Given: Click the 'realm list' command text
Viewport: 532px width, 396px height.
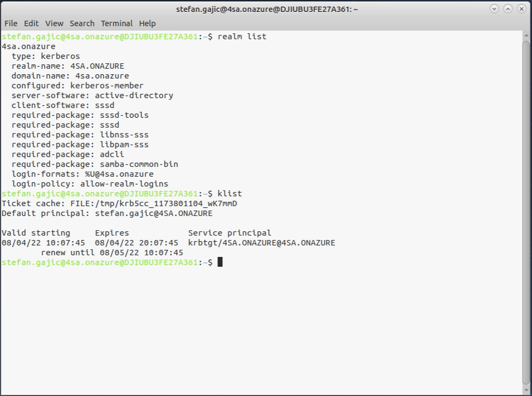Looking at the screenshot, I should pos(242,37).
